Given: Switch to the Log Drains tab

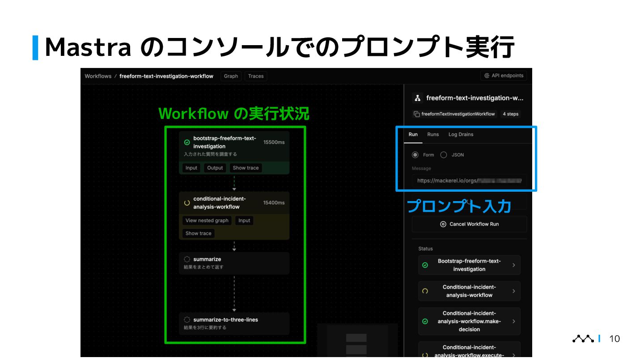Looking at the screenshot, I should click(x=461, y=135).
